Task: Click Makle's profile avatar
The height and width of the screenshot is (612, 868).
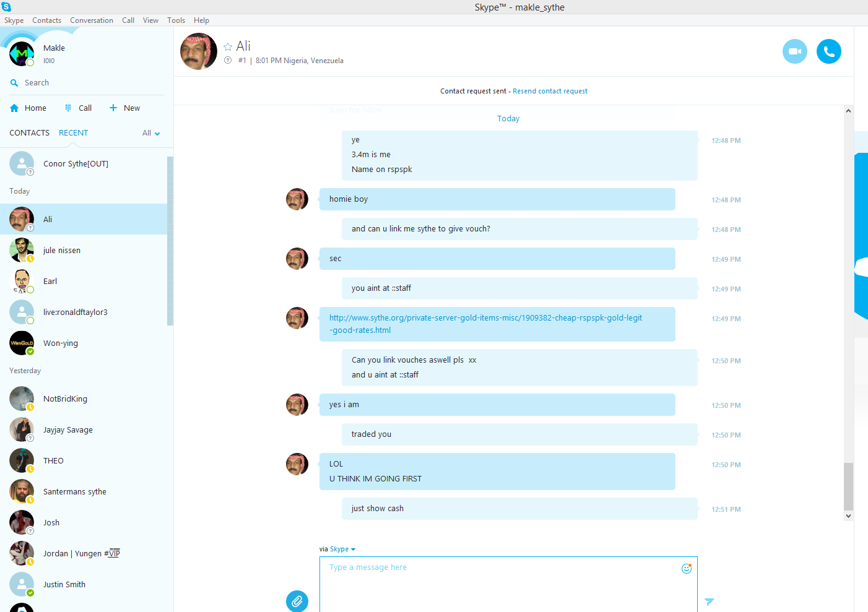Action: click(x=22, y=54)
